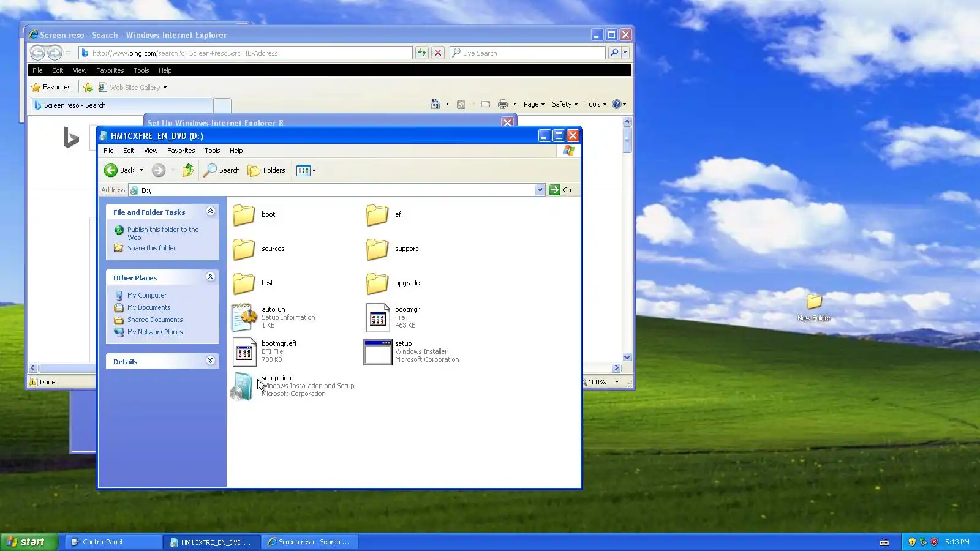Select the support folder icon
Viewport: 980px width, 551px height.
pyautogui.click(x=377, y=249)
